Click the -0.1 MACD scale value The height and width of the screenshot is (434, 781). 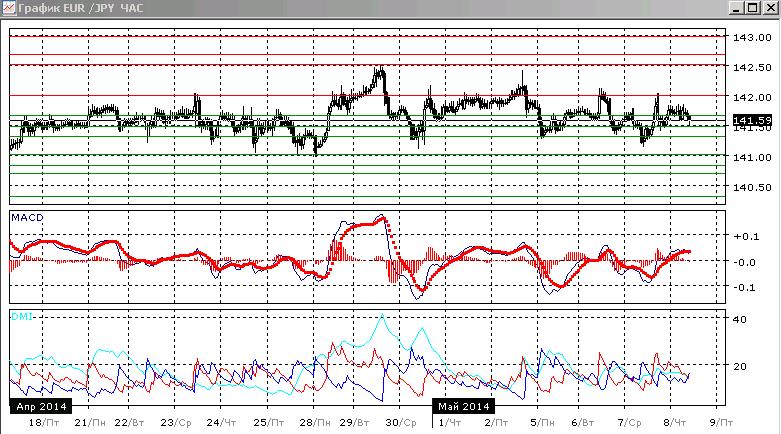(746, 288)
